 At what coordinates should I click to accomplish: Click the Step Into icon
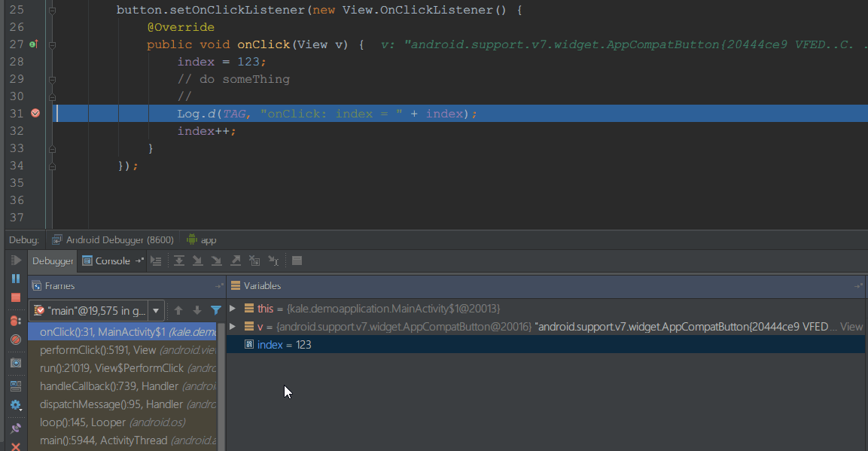pos(198,261)
